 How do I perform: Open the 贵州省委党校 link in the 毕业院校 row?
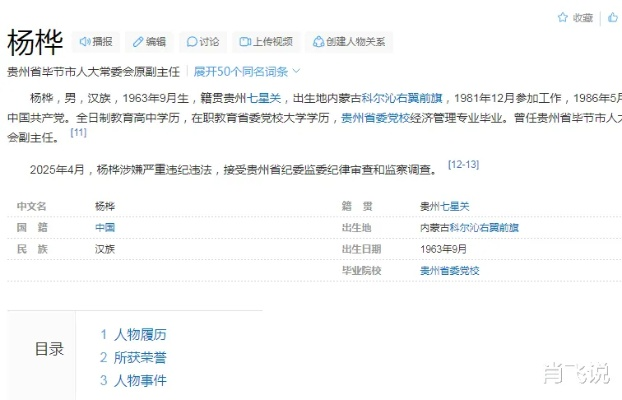click(x=449, y=271)
